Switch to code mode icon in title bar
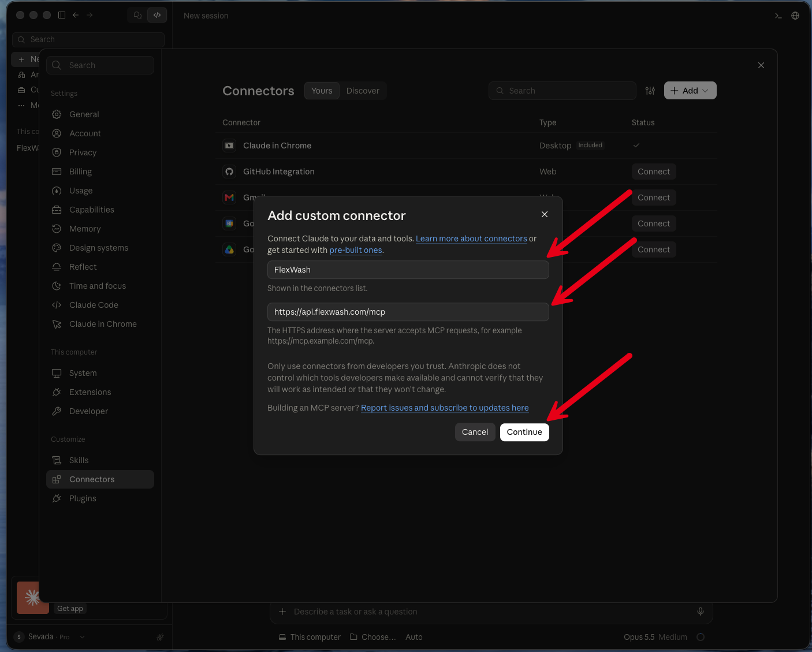 (157, 15)
